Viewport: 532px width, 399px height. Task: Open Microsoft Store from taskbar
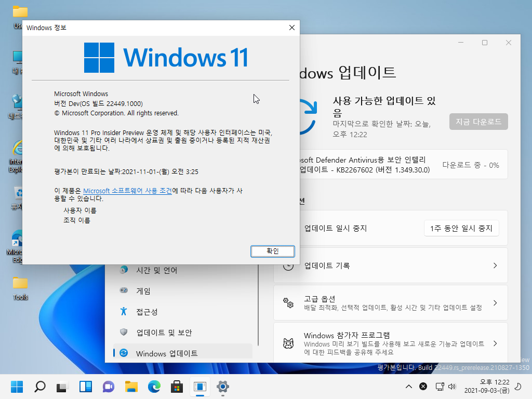click(177, 387)
